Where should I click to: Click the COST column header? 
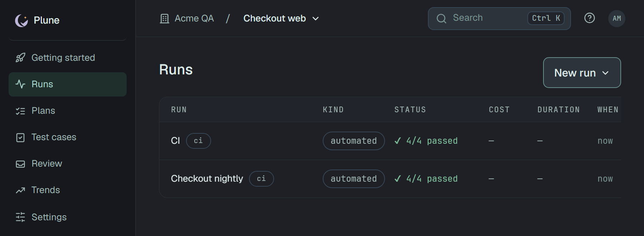tap(499, 110)
